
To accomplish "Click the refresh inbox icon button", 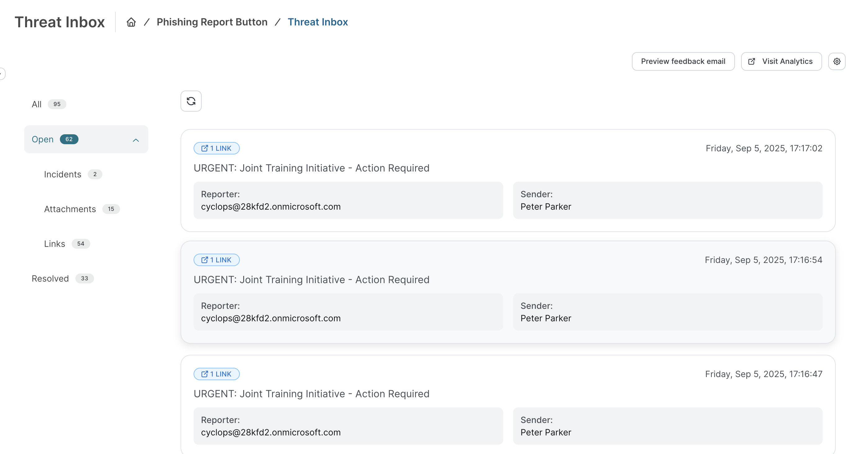I will click(191, 101).
